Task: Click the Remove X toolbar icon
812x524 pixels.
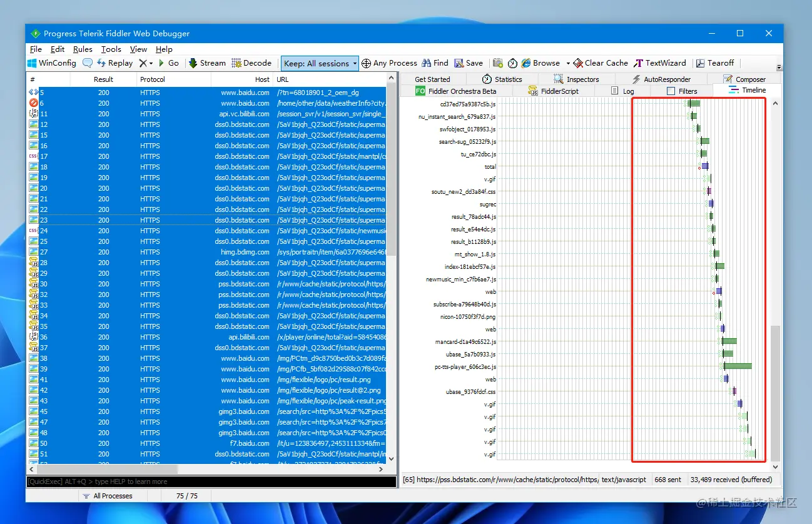Action: coord(143,63)
